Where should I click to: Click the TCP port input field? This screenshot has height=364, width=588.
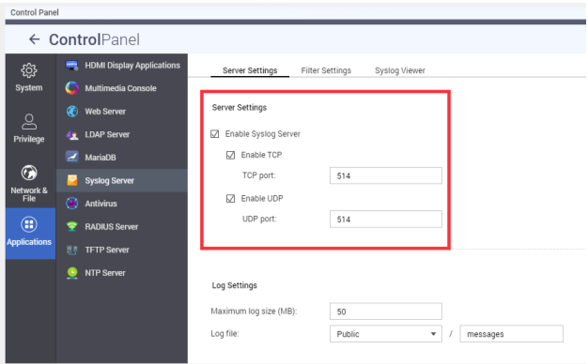[385, 175]
